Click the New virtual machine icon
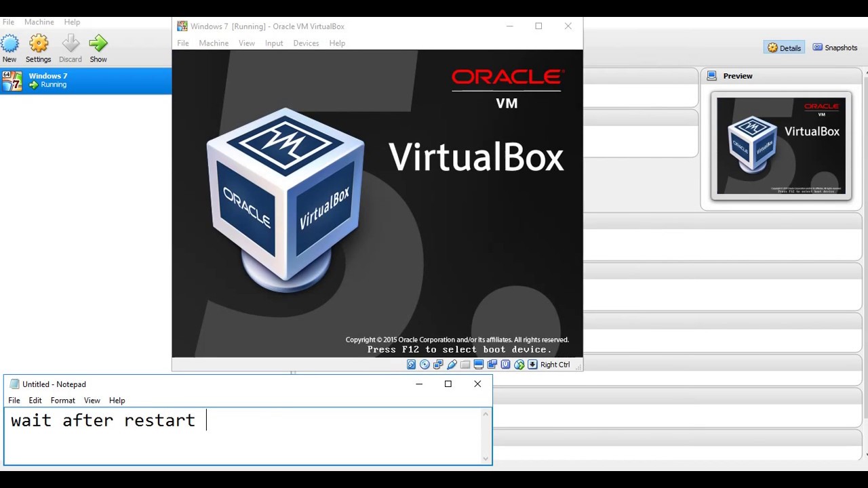Viewport: 868px width, 488px height. pyautogui.click(x=9, y=44)
